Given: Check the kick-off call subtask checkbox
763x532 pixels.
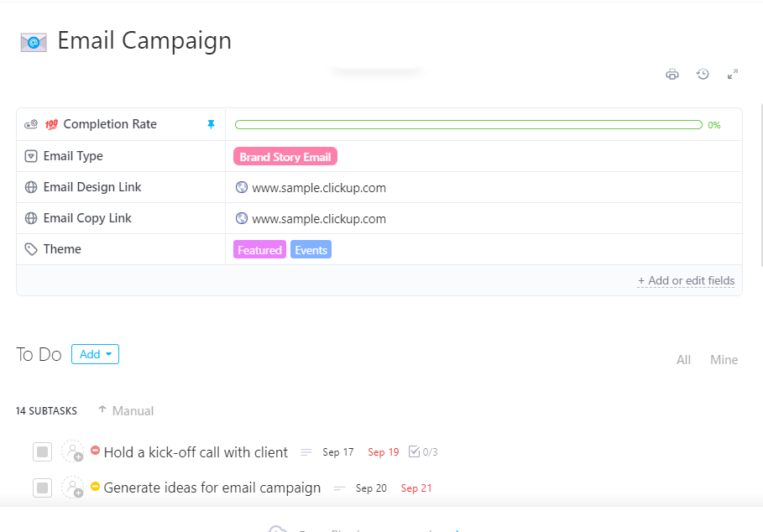Looking at the screenshot, I should (42, 451).
